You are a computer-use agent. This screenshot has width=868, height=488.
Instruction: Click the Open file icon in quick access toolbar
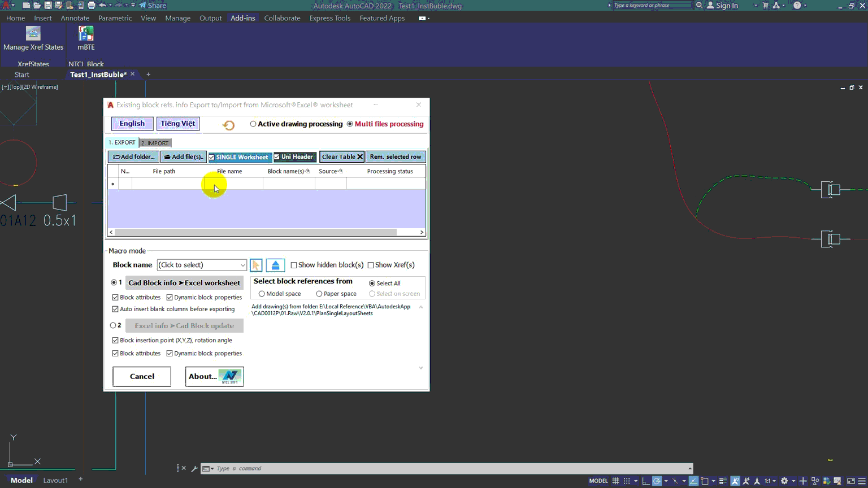coord(37,6)
